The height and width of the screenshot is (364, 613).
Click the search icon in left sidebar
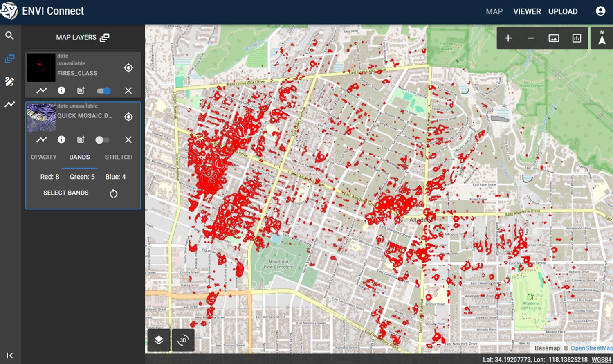(9, 36)
